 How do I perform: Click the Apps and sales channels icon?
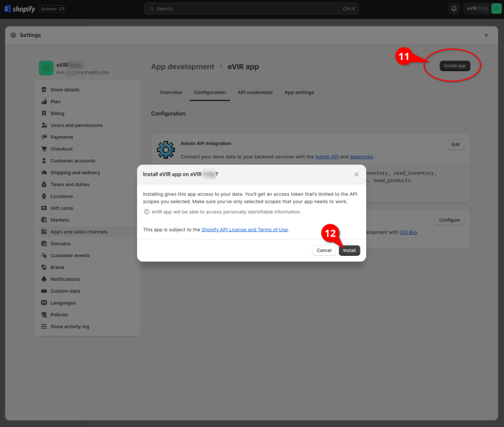[x=44, y=232]
